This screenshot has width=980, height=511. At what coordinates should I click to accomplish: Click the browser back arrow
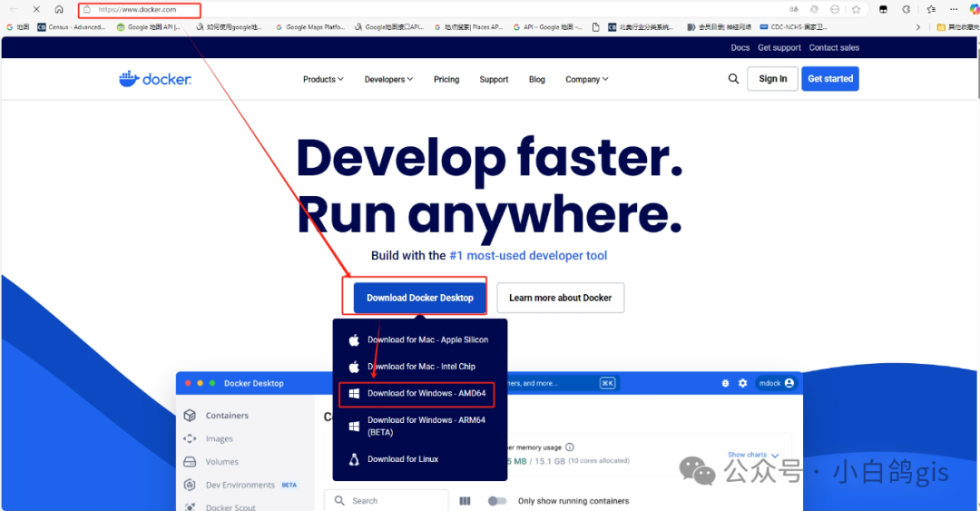pyautogui.click(x=14, y=9)
